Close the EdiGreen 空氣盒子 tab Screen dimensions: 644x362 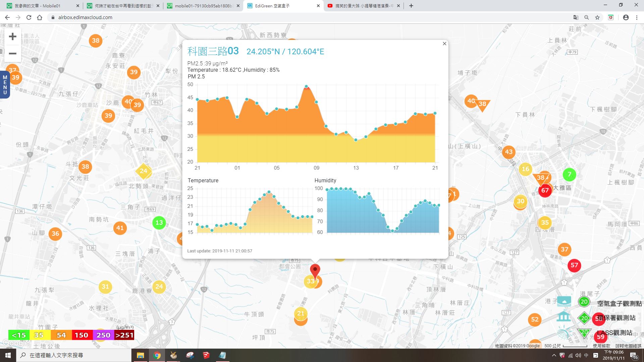pos(318,6)
